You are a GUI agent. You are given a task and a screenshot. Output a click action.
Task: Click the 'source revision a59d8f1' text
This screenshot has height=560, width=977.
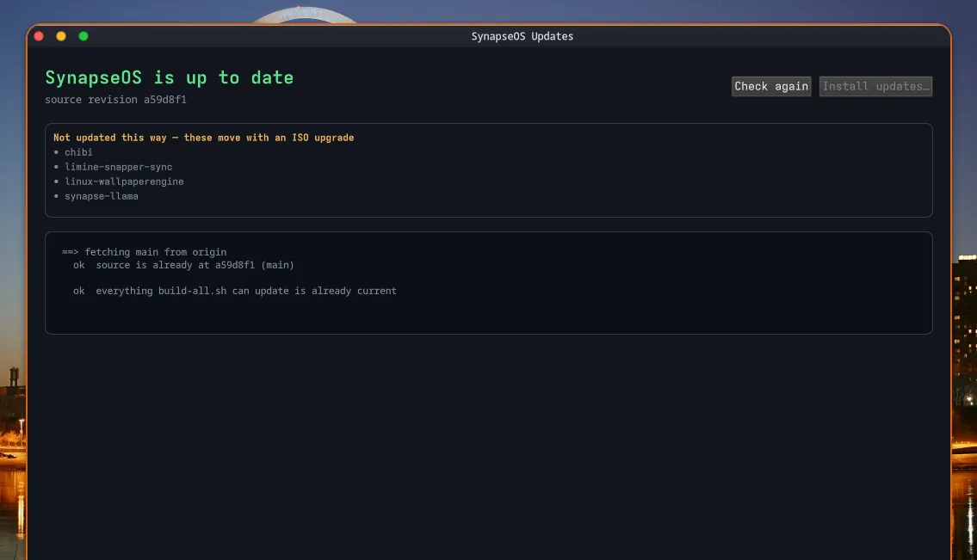(116, 100)
